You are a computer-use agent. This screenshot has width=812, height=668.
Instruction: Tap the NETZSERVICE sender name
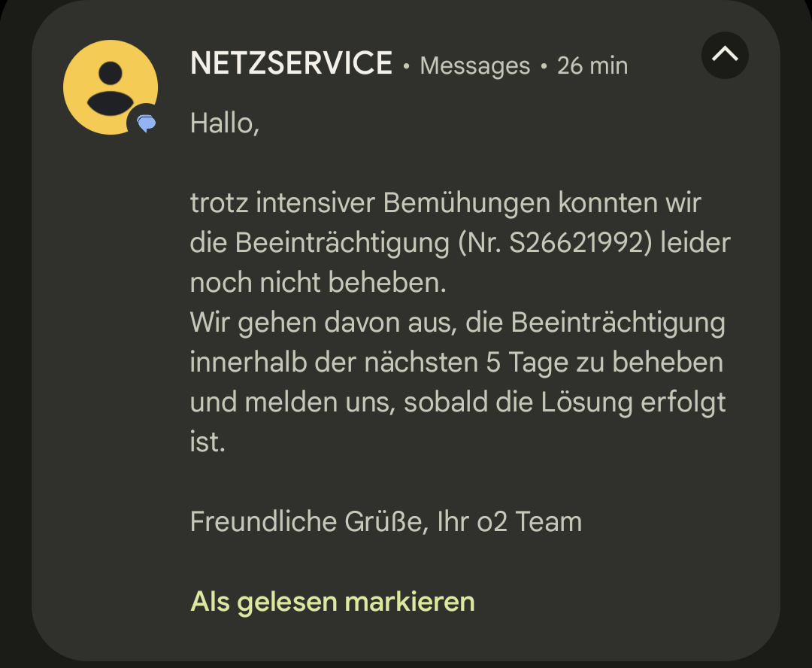click(291, 64)
